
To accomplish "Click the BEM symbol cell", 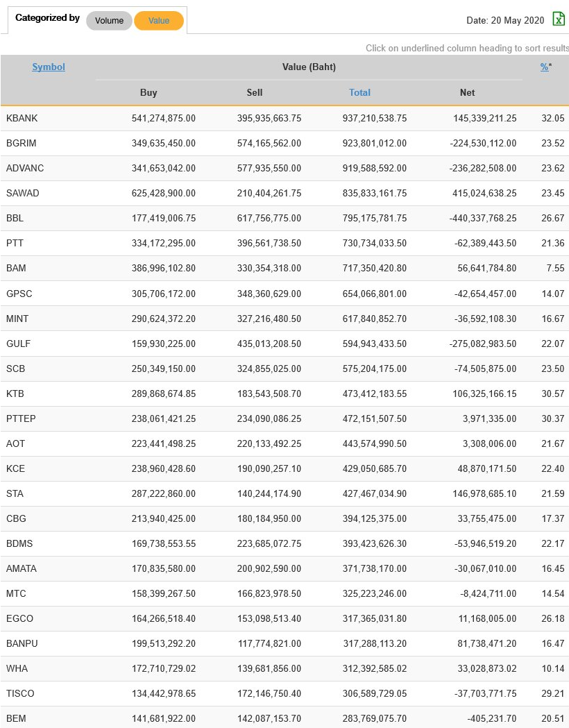I will 16,718.
